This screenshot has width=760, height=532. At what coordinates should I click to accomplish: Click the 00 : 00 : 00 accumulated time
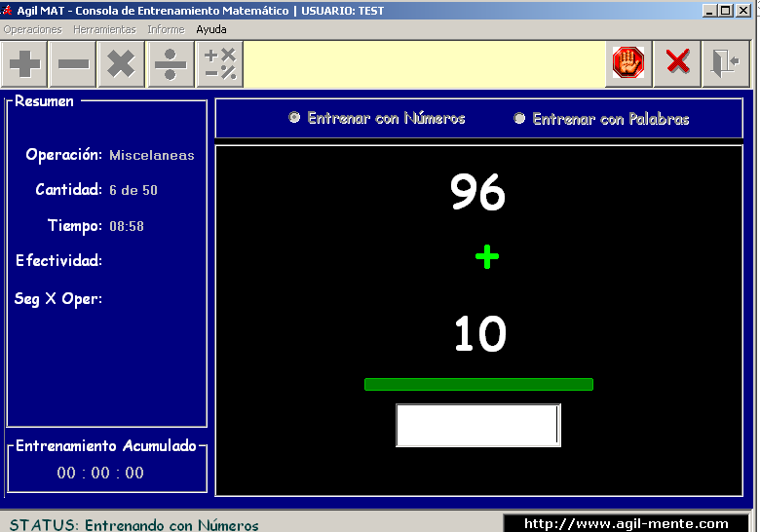click(x=100, y=473)
